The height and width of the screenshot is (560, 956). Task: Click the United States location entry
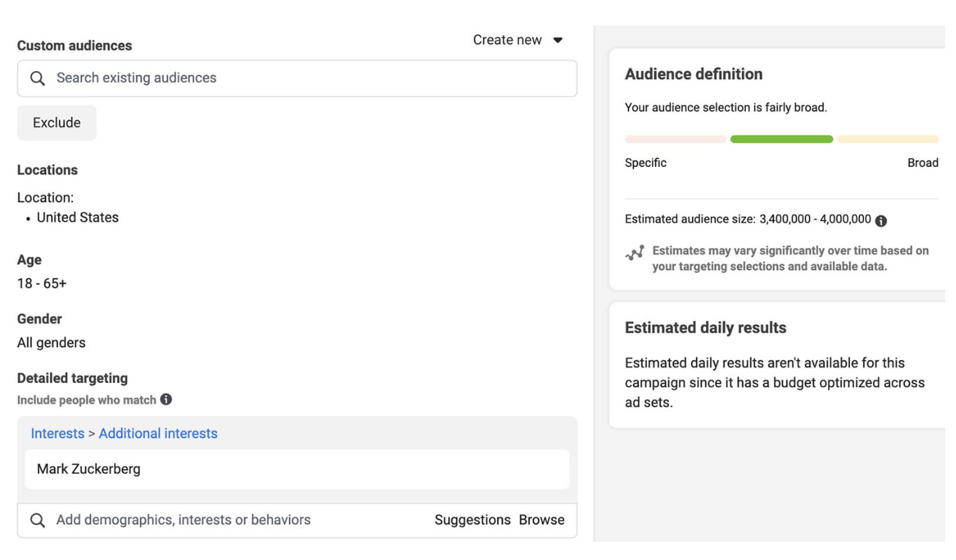click(x=78, y=218)
